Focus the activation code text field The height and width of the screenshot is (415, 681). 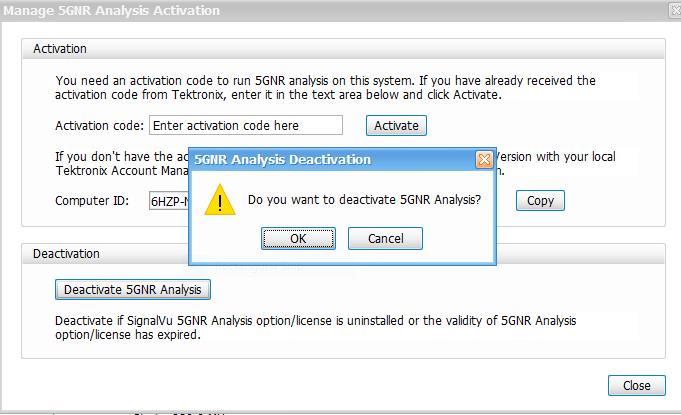(245, 125)
